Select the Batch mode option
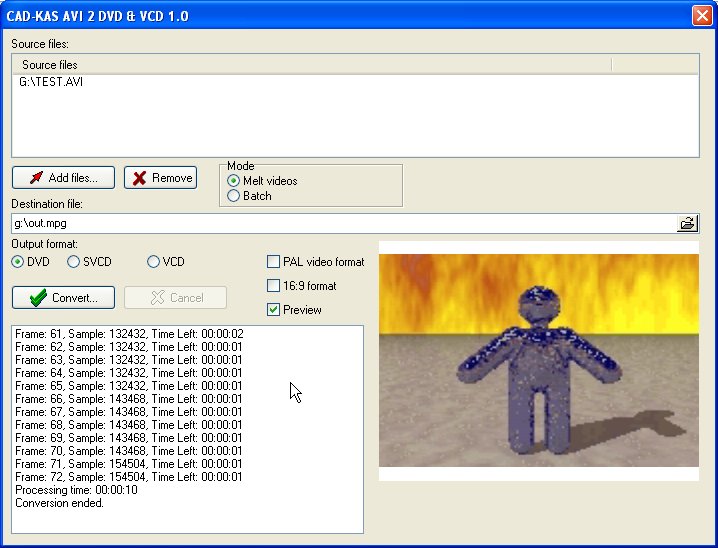The width and height of the screenshot is (718, 548). tap(234, 196)
